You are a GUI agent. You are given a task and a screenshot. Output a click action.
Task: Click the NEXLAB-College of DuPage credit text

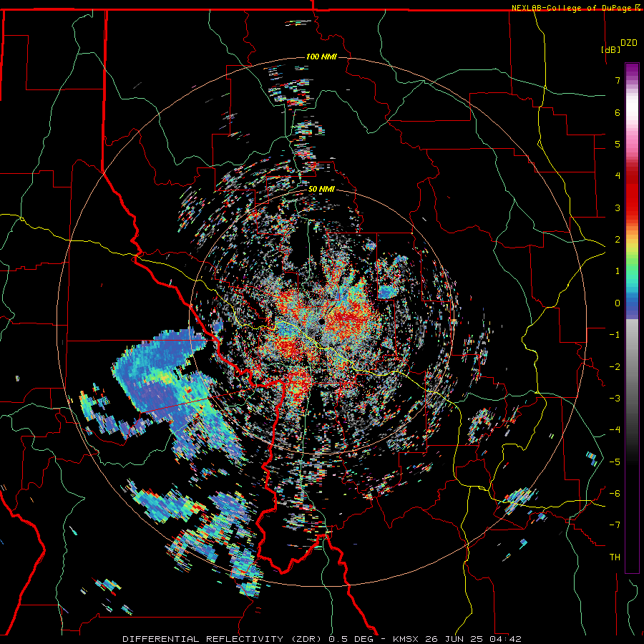572,8
